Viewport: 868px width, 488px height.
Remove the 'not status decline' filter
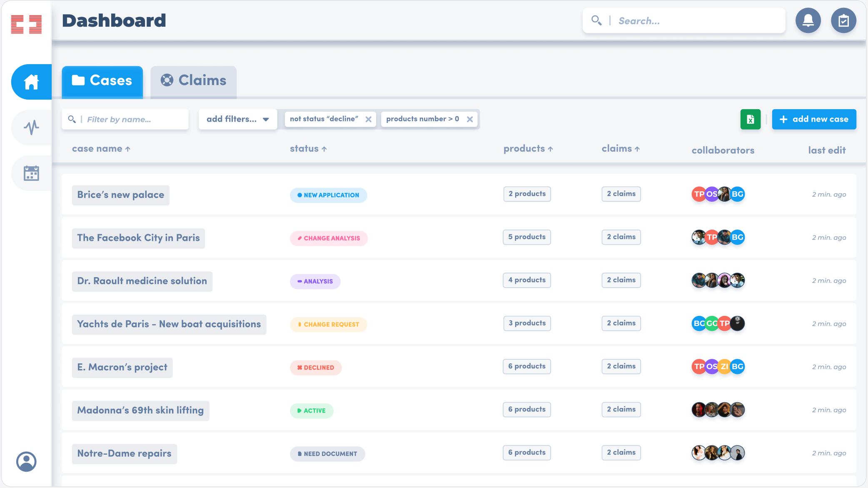[368, 119]
